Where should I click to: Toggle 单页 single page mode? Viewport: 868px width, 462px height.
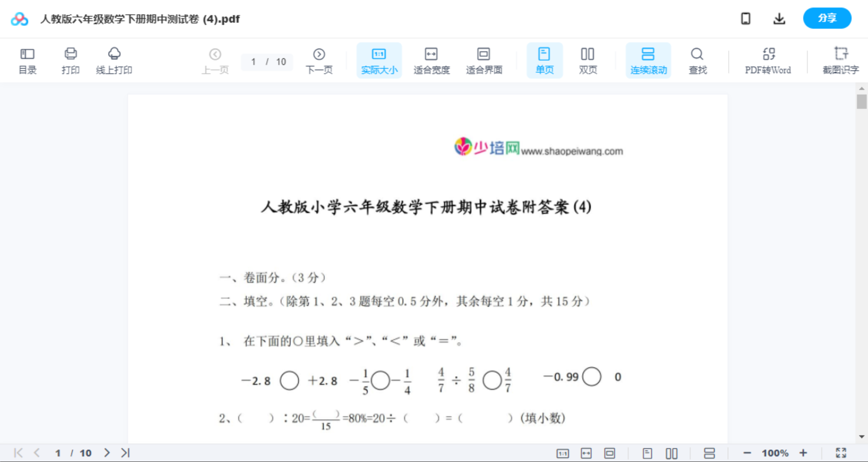(x=544, y=60)
